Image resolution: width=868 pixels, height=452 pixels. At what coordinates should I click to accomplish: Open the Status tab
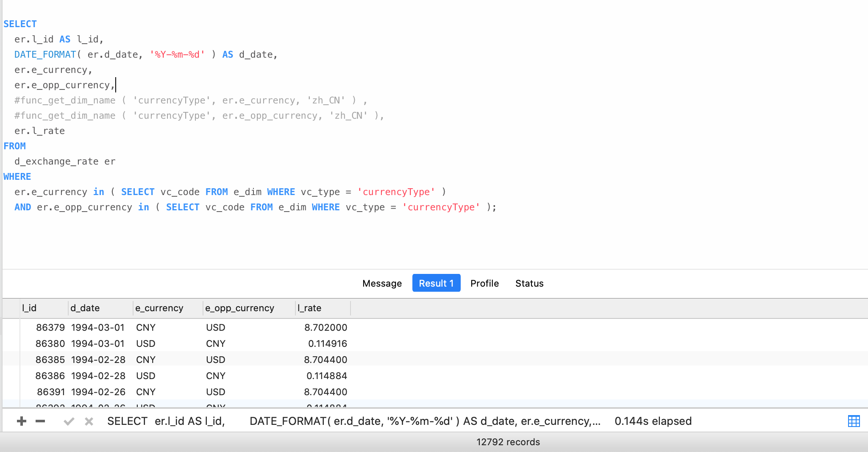529,283
